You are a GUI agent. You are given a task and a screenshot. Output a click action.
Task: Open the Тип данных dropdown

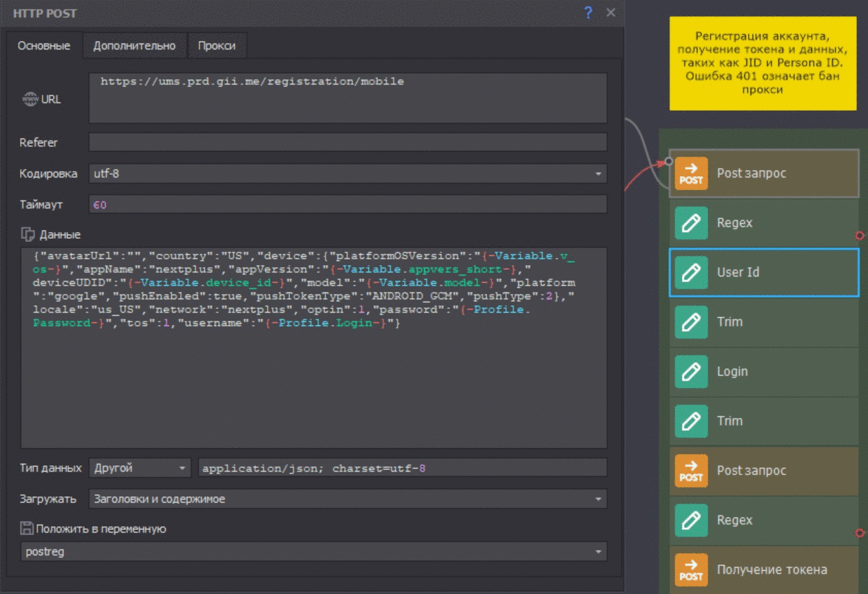coord(140,468)
